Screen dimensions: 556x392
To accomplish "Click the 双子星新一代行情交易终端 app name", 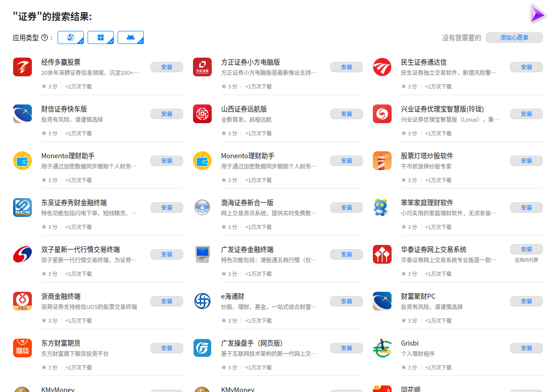I will (x=81, y=250).
